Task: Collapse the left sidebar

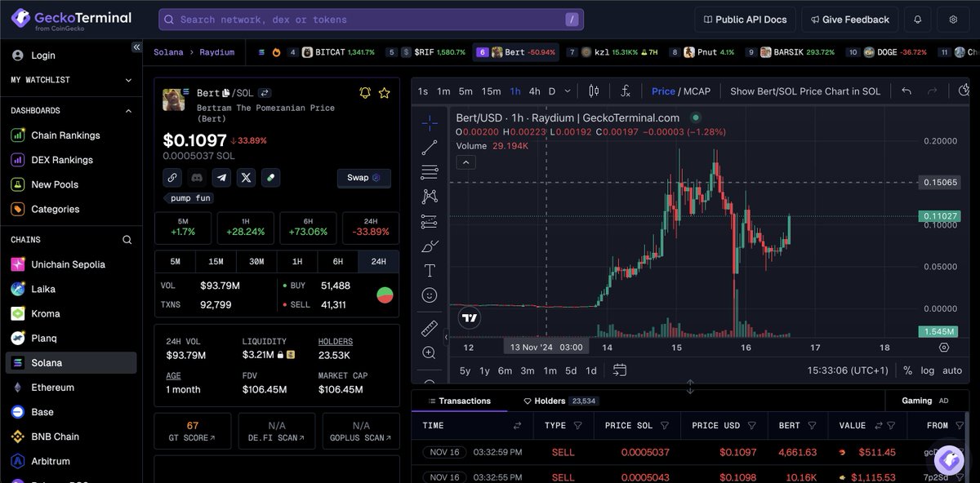Action: [137, 47]
